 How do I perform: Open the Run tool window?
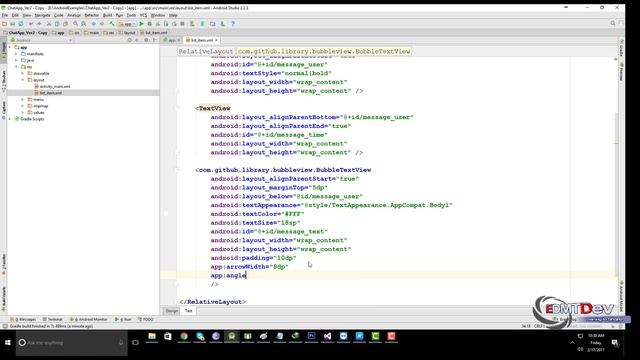pos(124,319)
